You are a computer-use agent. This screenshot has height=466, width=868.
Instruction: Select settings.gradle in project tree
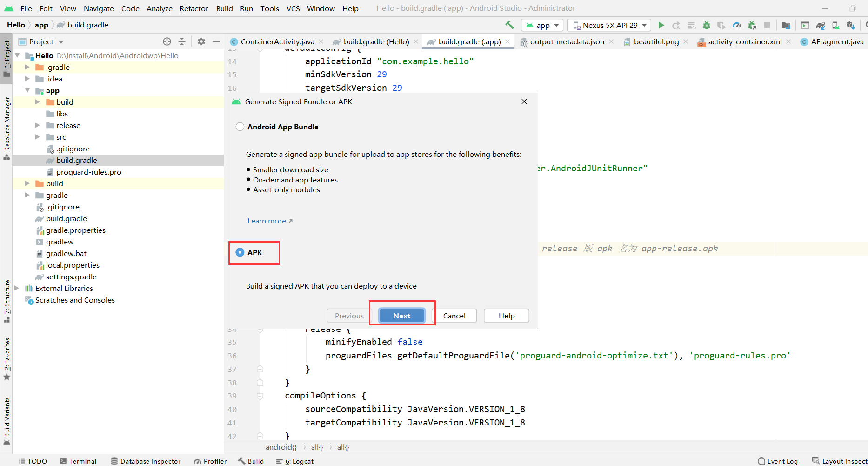pyautogui.click(x=71, y=277)
